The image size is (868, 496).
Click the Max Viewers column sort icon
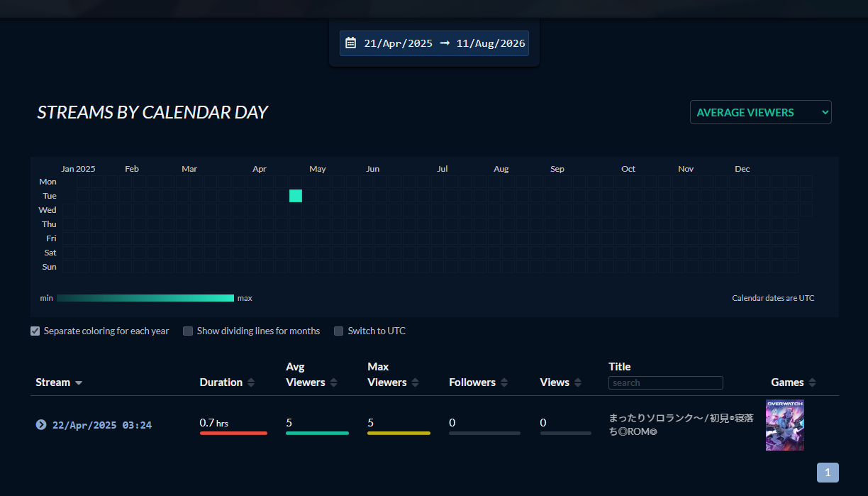tap(415, 382)
